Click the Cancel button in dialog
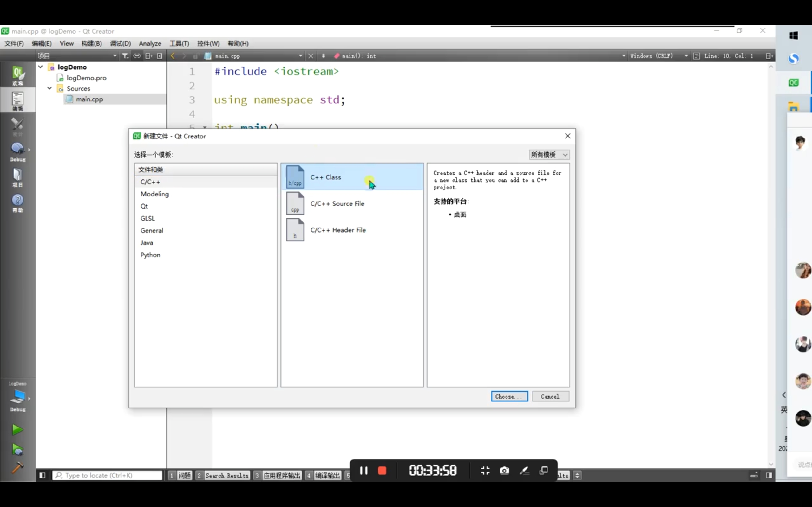The width and height of the screenshot is (812, 507). coord(550,396)
